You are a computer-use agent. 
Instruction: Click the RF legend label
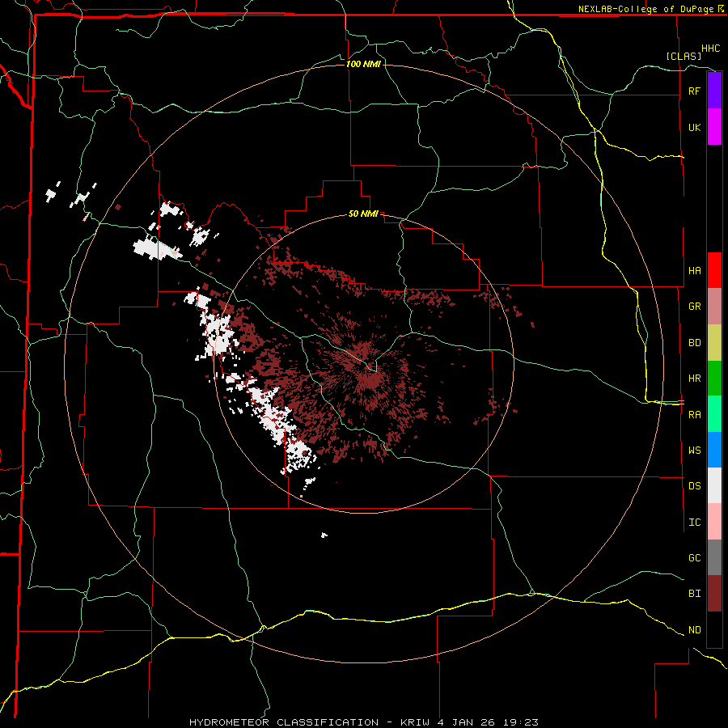694,91
